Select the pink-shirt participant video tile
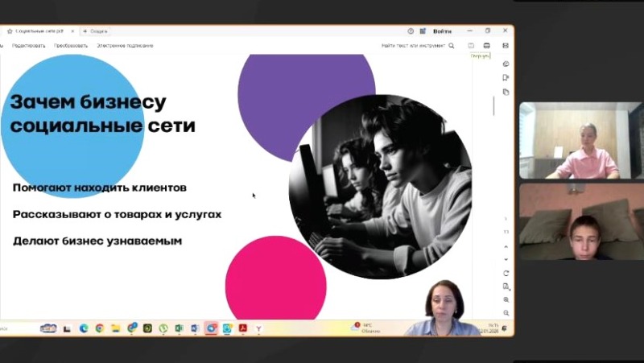The width and height of the screenshot is (644, 363). (580, 140)
